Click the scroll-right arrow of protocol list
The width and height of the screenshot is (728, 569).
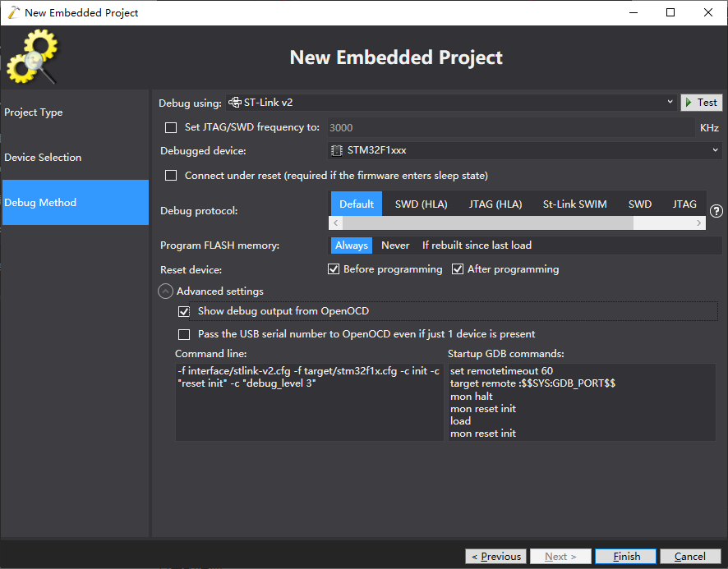click(x=698, y=223)
